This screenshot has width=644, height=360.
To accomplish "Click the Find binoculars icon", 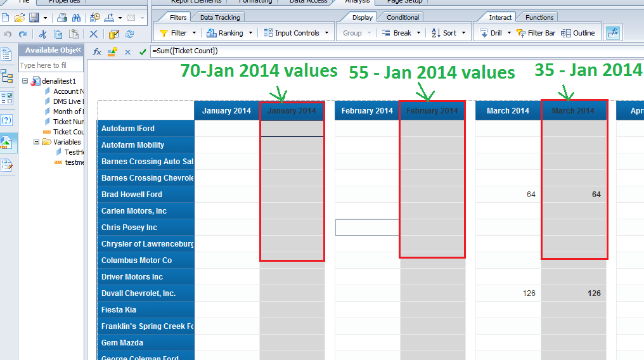I will (x=76, y=17).
